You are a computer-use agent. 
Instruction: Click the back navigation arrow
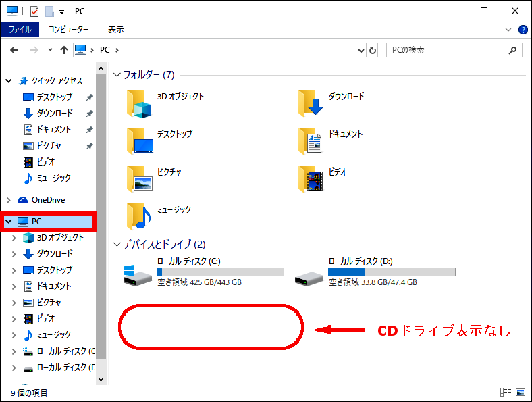coord(14,50)
